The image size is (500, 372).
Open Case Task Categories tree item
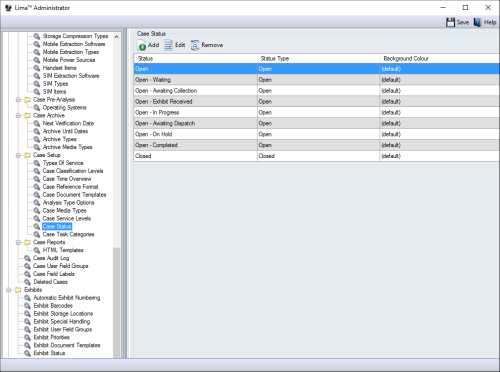68,234
